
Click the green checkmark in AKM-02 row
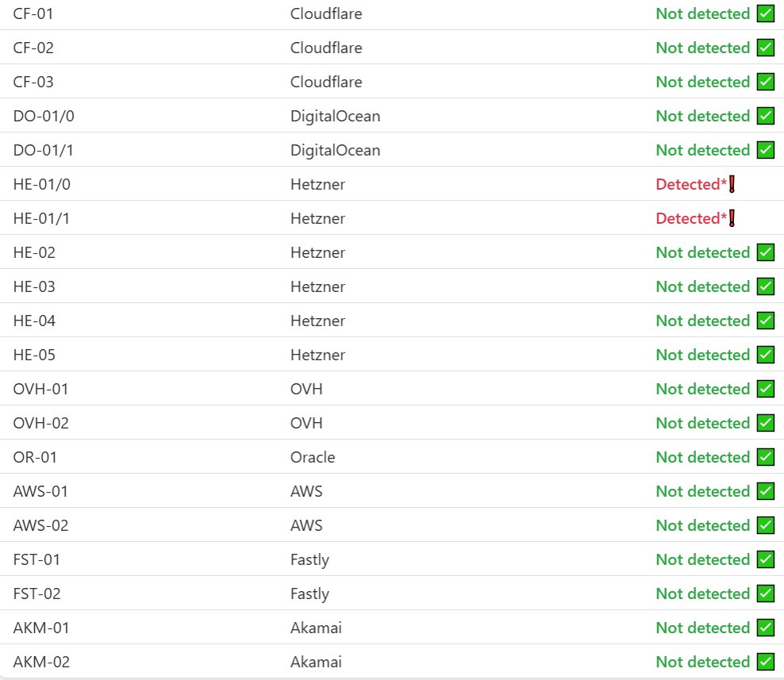(765, 662)
